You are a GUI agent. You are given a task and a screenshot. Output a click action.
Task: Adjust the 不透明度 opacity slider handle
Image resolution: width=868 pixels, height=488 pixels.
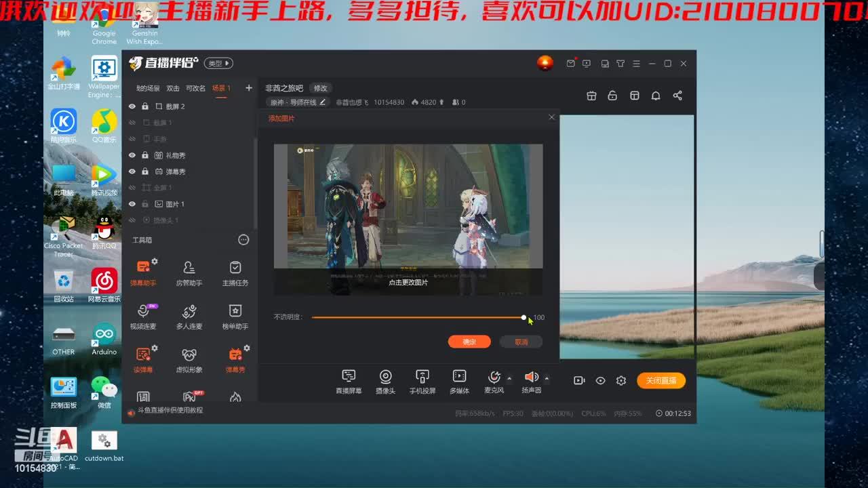point(524,317)
